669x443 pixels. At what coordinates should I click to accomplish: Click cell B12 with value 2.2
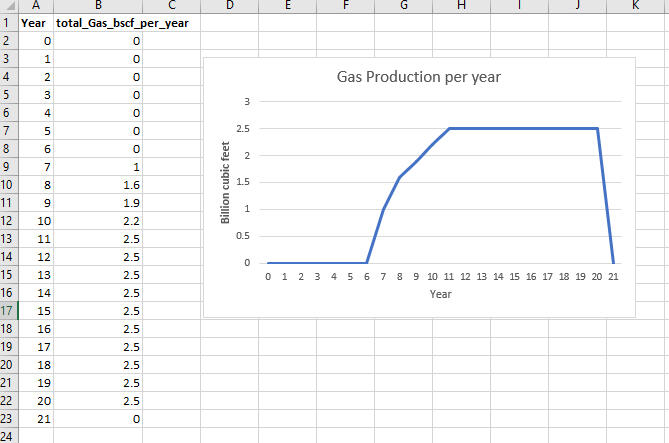pyautogui.click(x=98, y=221)
